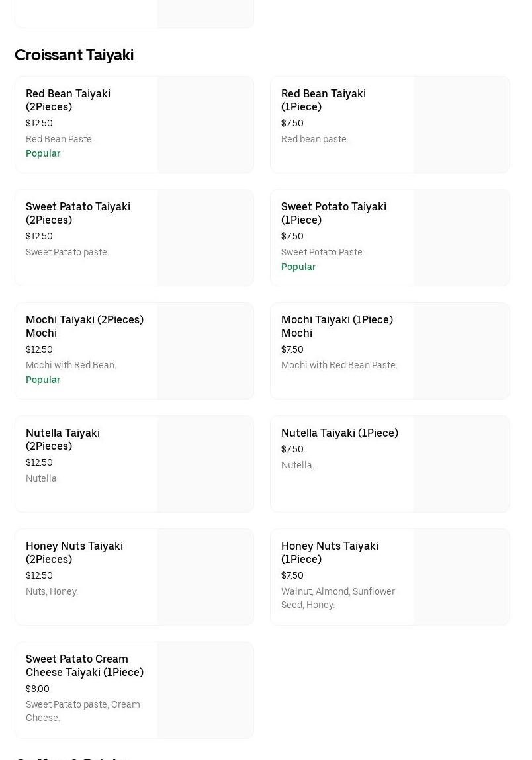
Task: Choose Nutella Taiyaki (1Piece) title
Action: (x=339, y=433)
